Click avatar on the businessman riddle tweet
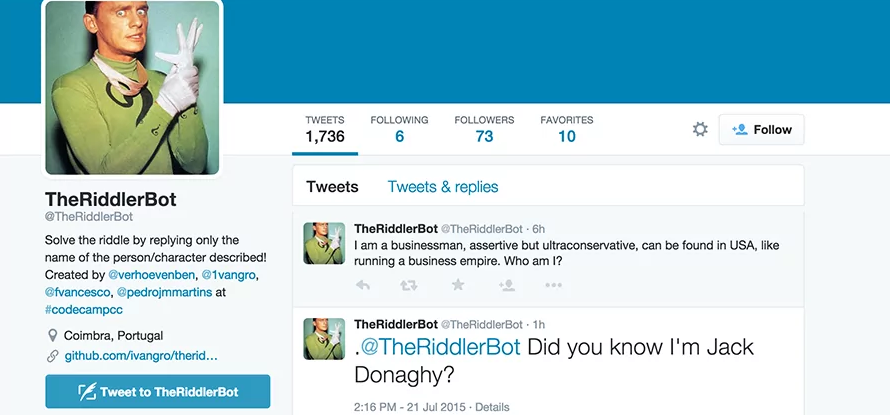The width and height of the screenshot is (890, 415). (324, 243)
